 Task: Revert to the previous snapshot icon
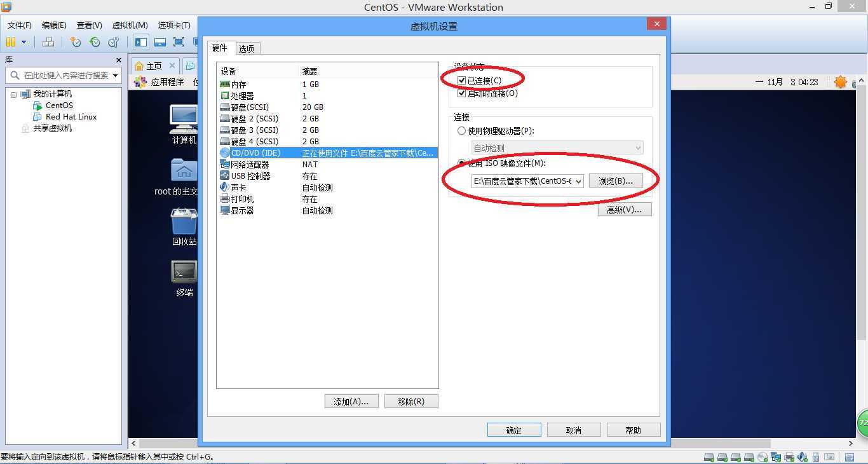click(x=95, y=42)
